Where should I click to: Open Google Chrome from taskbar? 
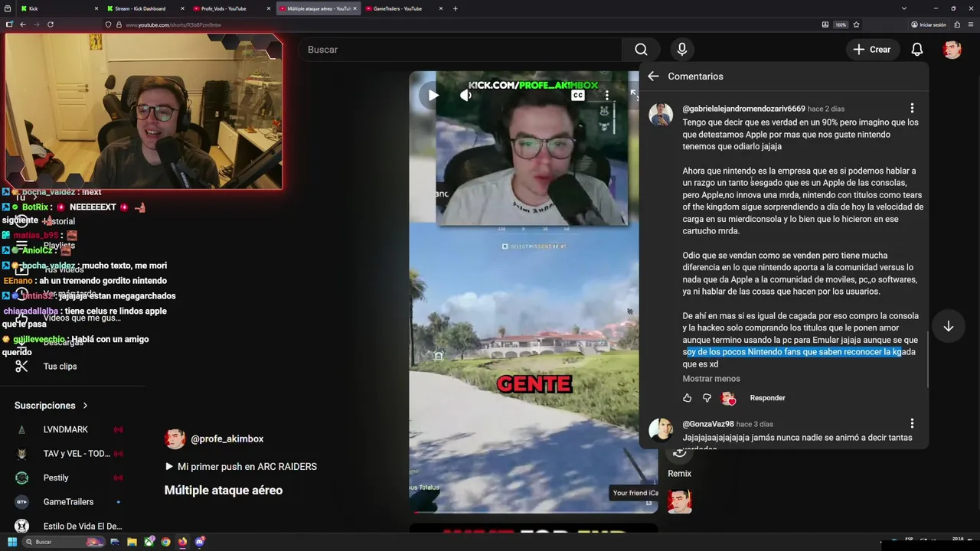click(165, 542)
